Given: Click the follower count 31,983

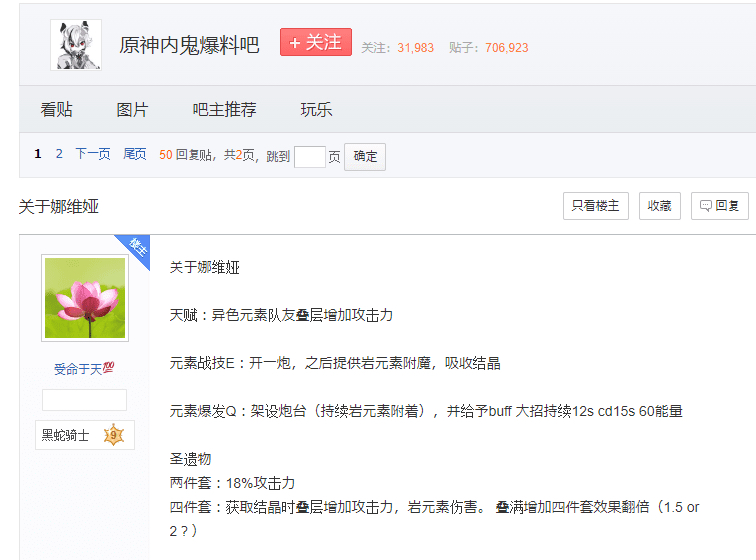Looking at the screenshot, I should (416, 48).
